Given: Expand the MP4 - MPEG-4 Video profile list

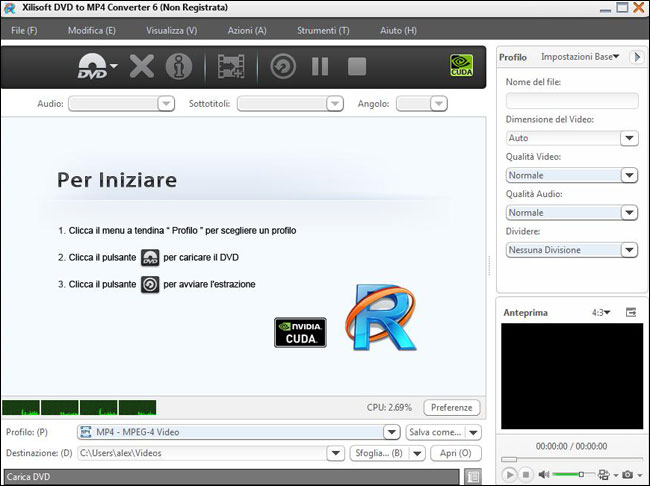Looking at the screenshot, I should (392, 433).
